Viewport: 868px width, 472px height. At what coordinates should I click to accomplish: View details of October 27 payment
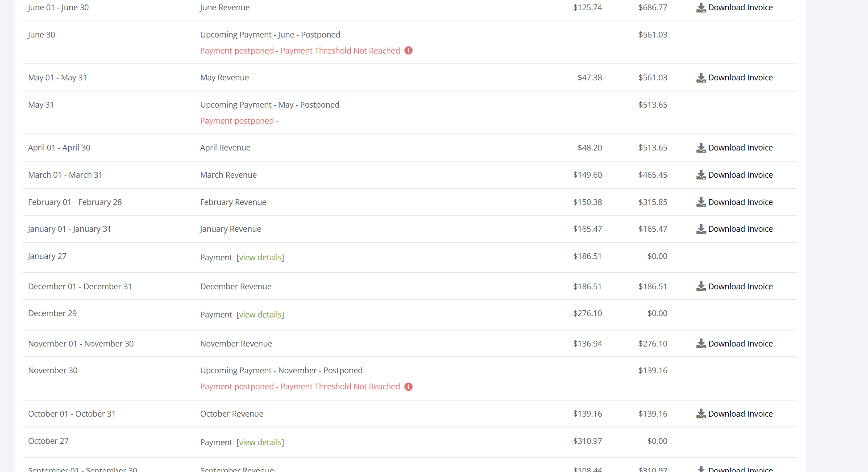click(x=260, y=443)
